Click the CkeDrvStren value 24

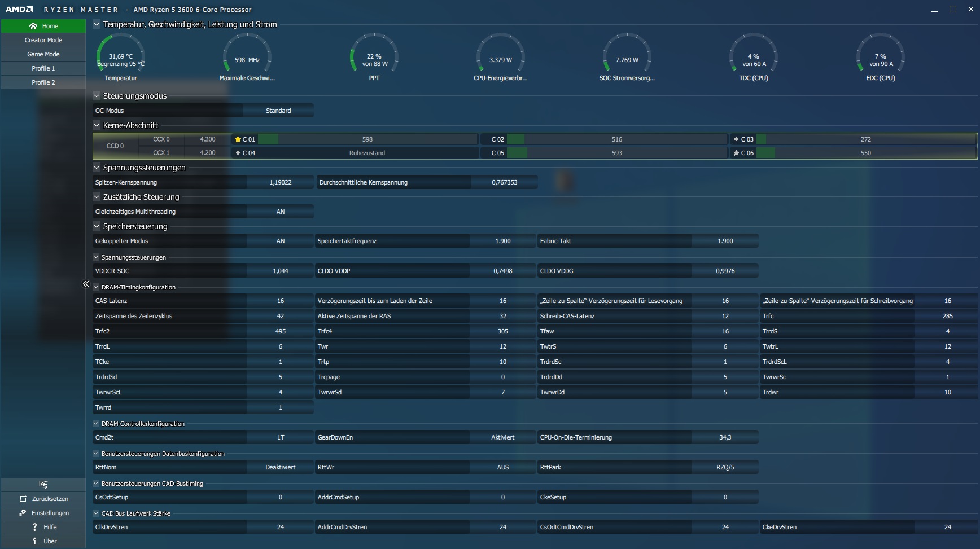[x=948, y=527]
